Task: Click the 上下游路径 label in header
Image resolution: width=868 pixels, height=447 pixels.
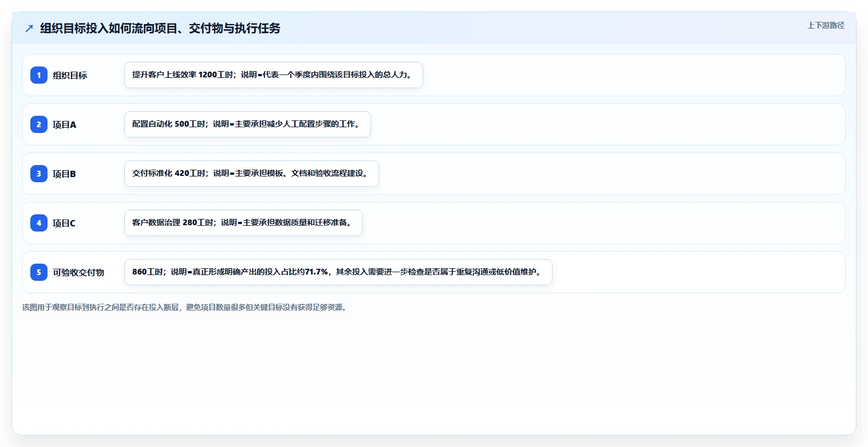Action: coord(826,25)
